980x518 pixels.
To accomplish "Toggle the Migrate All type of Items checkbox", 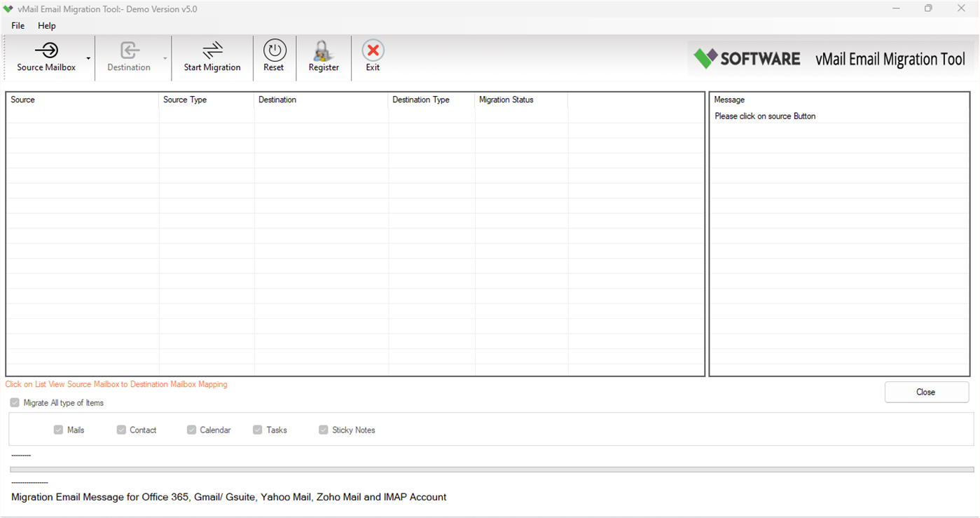I will pos(15,402).
